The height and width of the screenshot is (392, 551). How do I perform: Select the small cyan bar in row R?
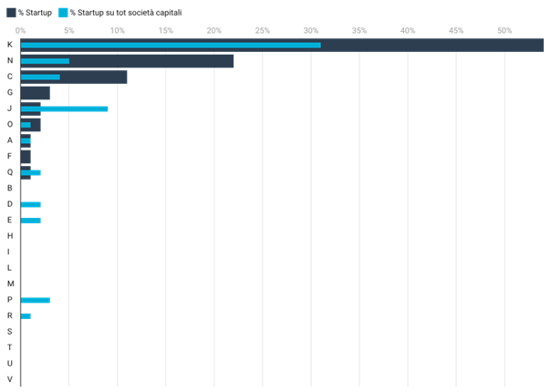click(26, 315)
